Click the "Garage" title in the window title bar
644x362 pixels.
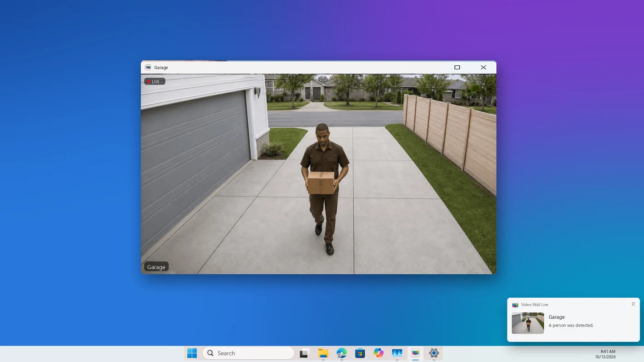click(x=161, y=68)
